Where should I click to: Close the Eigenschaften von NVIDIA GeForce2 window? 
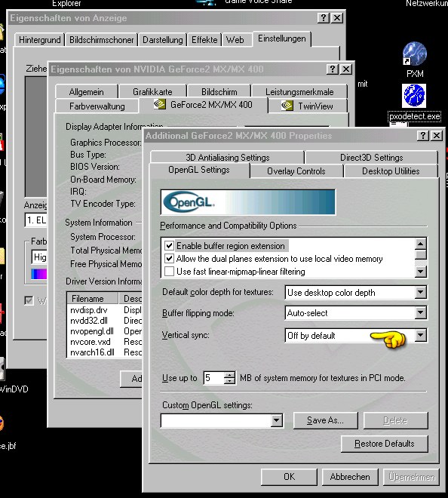(x=346, y=69)
